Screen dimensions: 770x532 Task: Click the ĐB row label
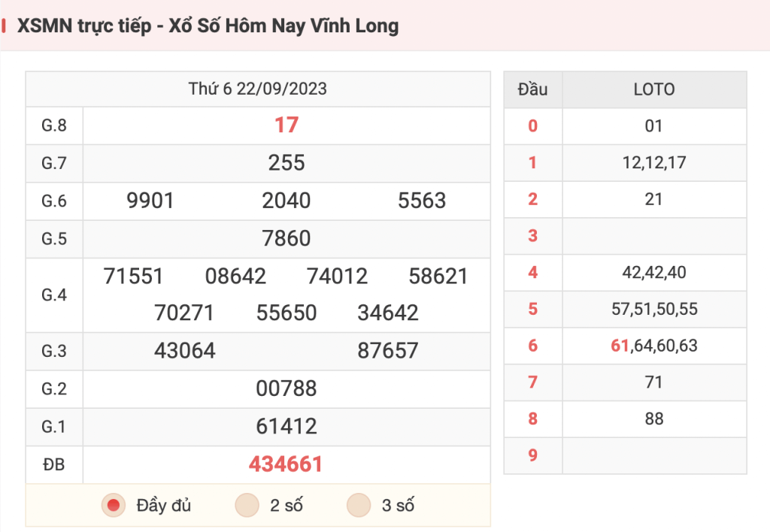pyautogui.click(x=54, y=464)
